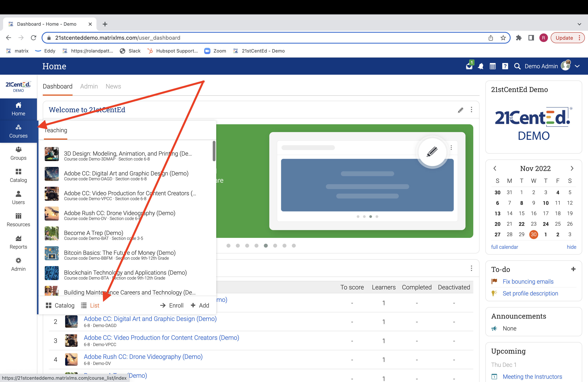Select the fifth carousel dot indicator
The width and height of the screenshot is (588, 382).
coord(266,246)
